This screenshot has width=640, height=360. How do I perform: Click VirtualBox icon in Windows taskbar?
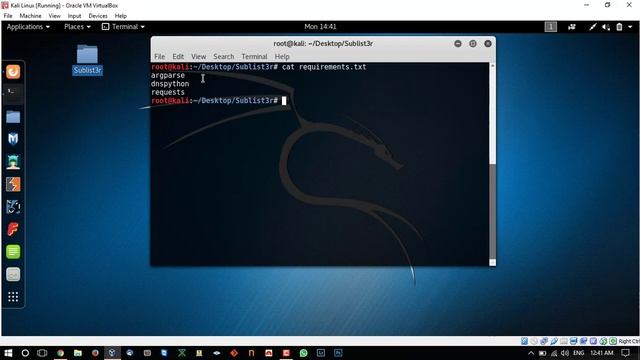tap(112, 353)
